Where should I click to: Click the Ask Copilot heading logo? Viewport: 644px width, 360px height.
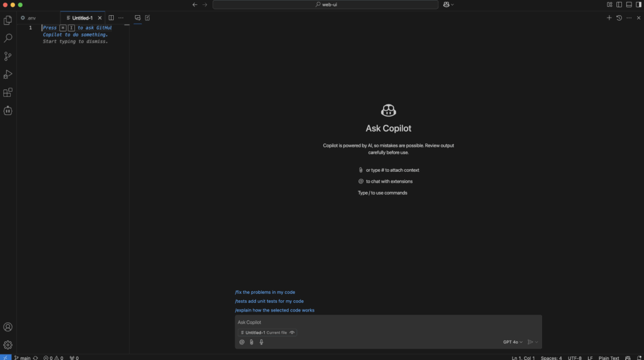tap(388, 110)
